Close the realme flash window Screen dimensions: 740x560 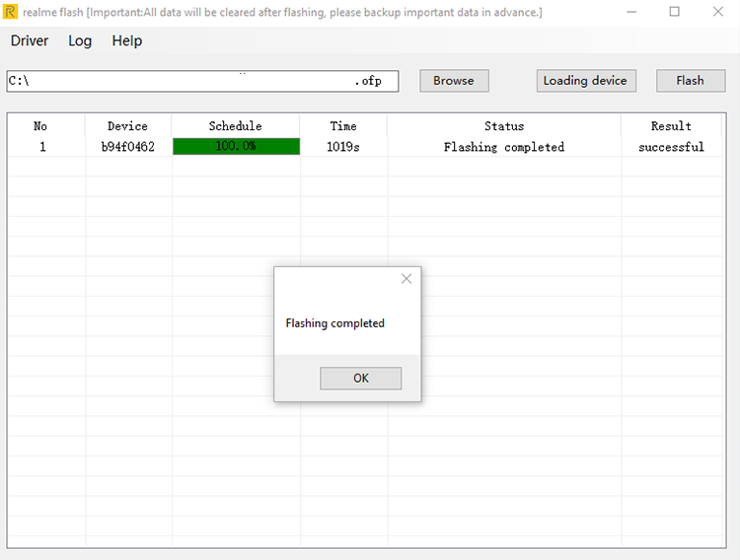pyautogui.click(x=718, y=12)
